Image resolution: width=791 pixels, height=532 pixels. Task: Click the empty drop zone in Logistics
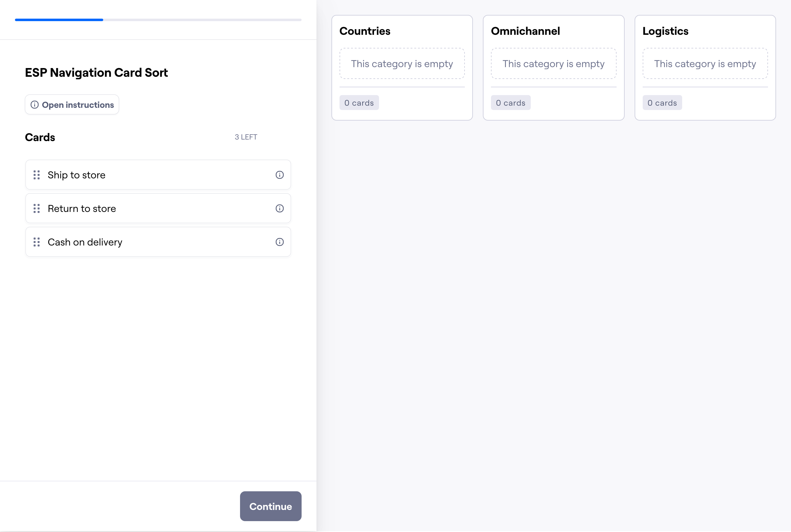(x=705, y=63)
